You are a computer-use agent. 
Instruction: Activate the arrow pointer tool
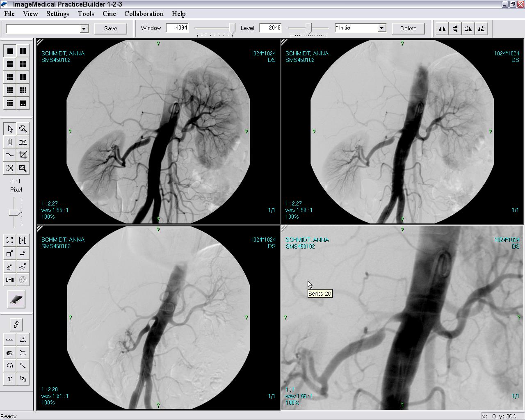pos(10,129)
